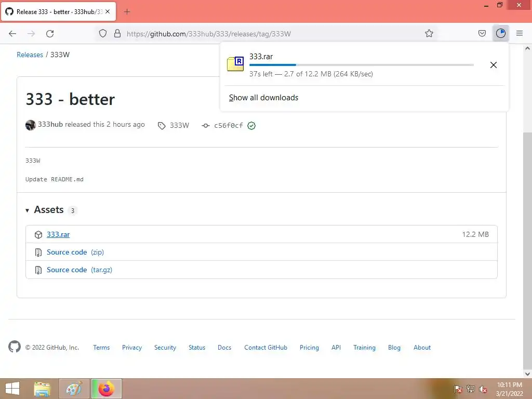This screenshot has height=399, width=532.
Task: Click the scrollbar up arrow
Action: pos(527,48)
